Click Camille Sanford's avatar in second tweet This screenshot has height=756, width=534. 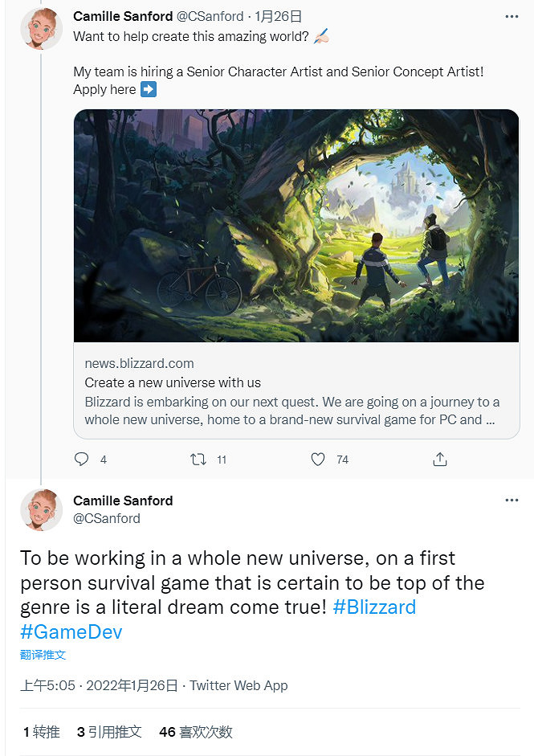42,509
